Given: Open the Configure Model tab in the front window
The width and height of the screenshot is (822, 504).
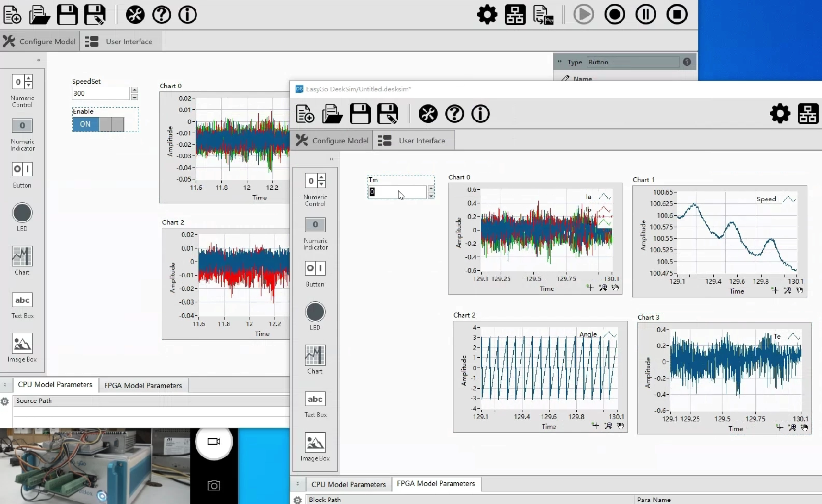Looking at the screenshot, I should pos(332,141).
